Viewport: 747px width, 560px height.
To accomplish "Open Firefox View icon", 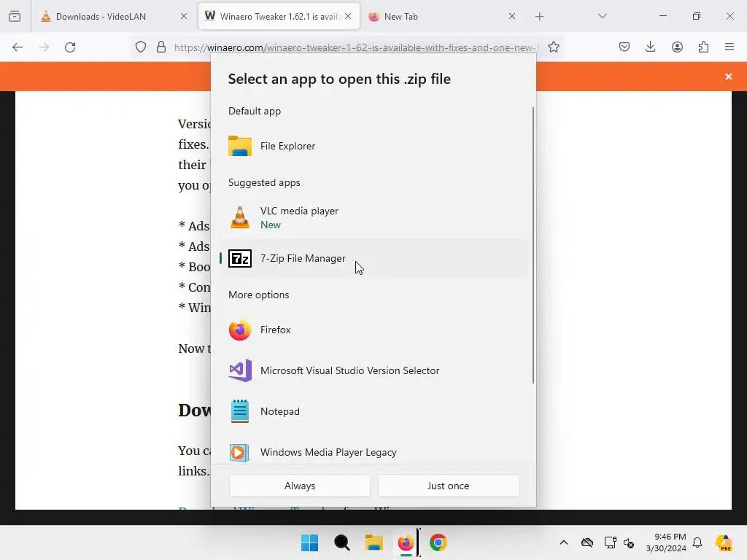I will tap(15, 16).
